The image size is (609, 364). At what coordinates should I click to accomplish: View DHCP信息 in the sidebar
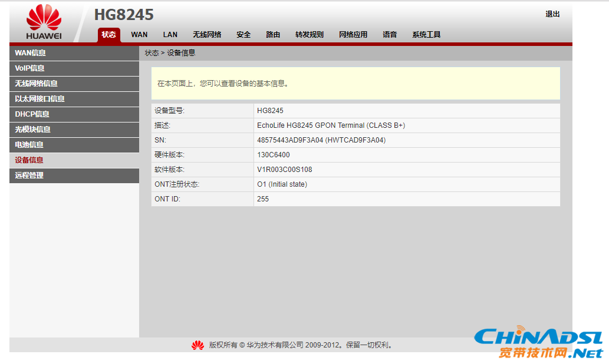pos(32,114)
